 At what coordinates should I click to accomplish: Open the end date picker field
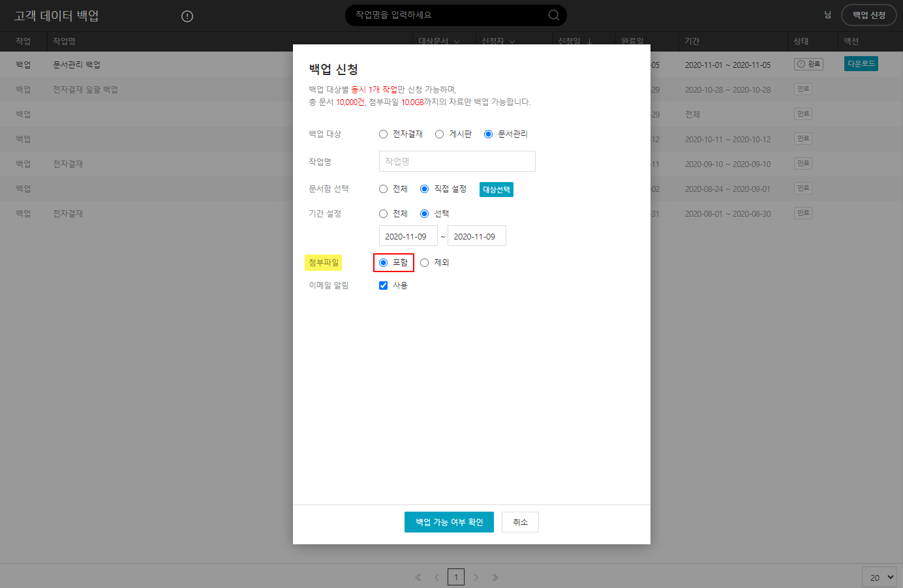click(476, 236)
